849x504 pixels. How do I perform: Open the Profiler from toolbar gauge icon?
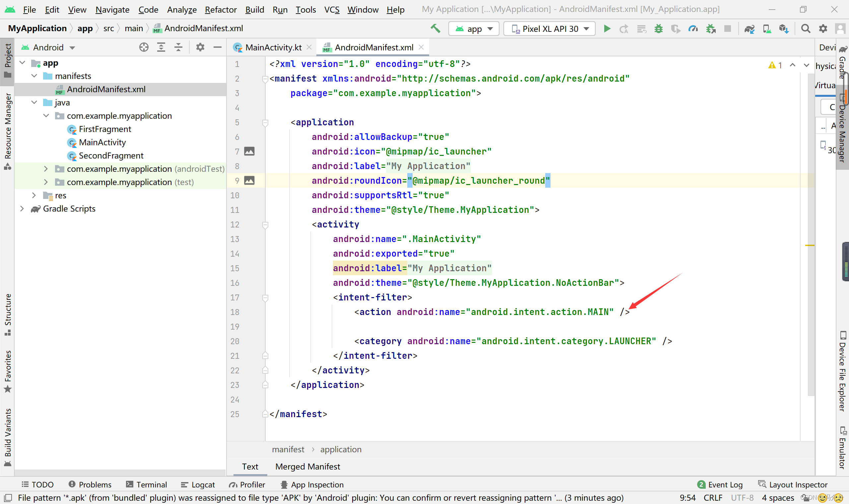point(693,29)
